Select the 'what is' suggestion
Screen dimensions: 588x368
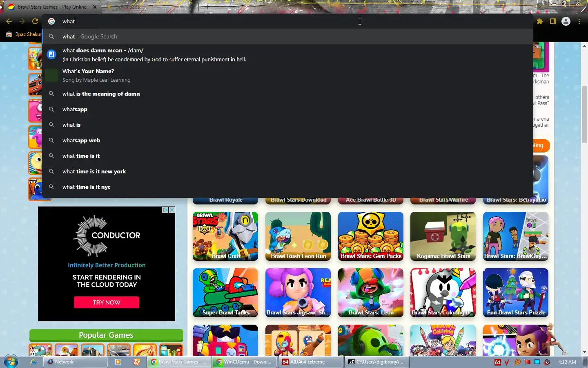(287, 125)
